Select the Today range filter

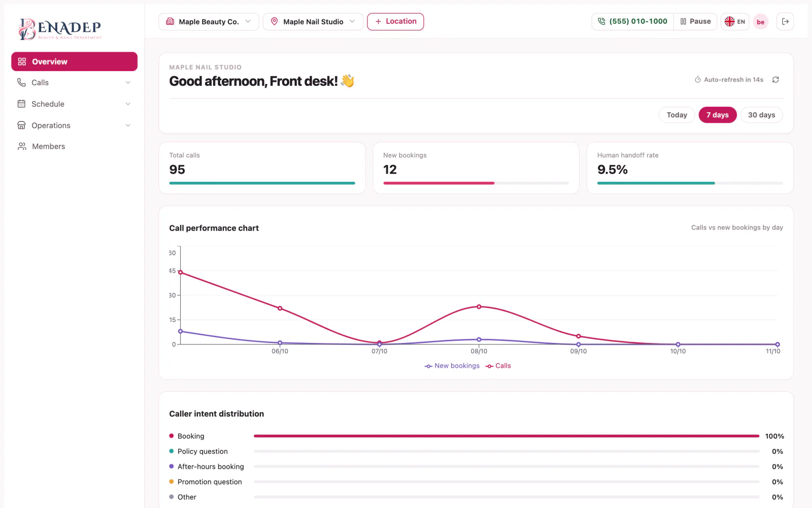[x=677, y=115]
